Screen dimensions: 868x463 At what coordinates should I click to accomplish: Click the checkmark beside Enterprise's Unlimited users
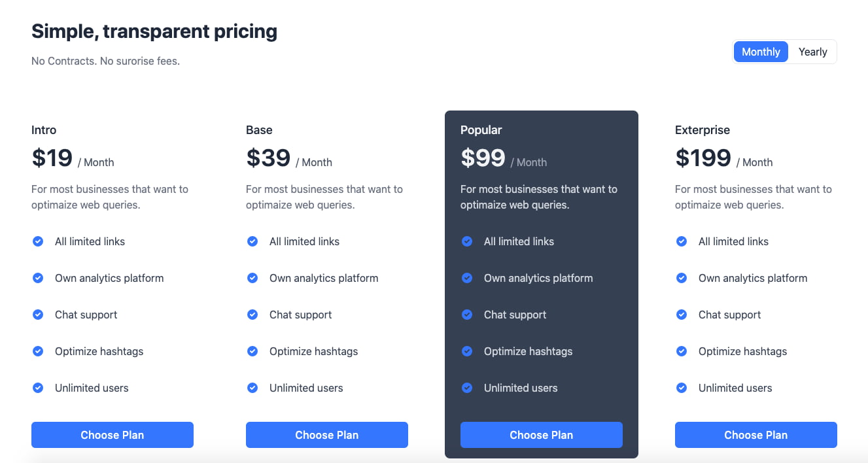point(682,388)
